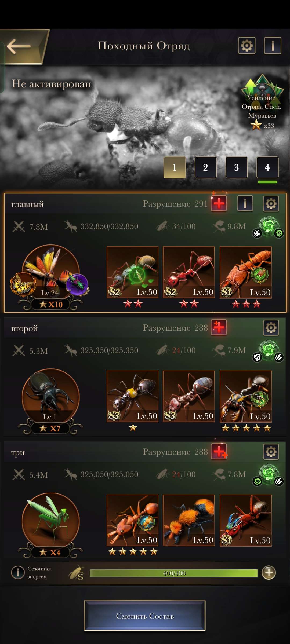290x644 pixels.
Task: Open the info icon on главный squad row
Action: (245, 204)
